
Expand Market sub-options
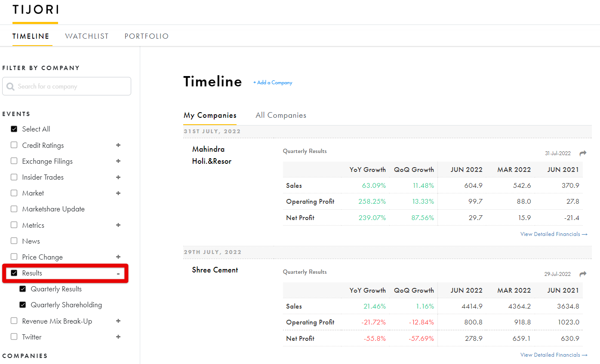118,193
